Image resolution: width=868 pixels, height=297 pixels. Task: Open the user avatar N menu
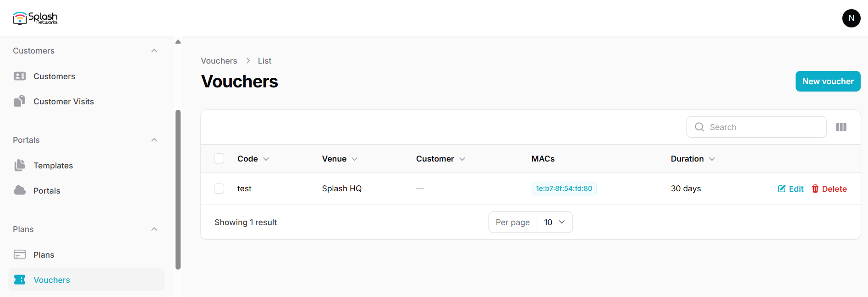point(851,18)
